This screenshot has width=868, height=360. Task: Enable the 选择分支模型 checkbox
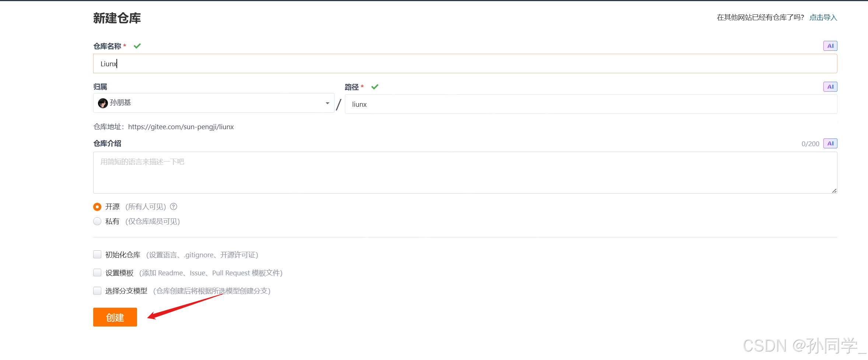[x=97, y=291]
